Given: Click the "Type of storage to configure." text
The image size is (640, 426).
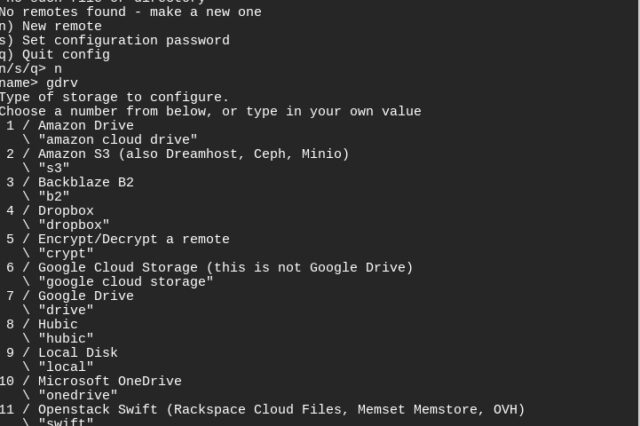Looking at the screenshot, I should pyautogui.click(x=114, y=97).
